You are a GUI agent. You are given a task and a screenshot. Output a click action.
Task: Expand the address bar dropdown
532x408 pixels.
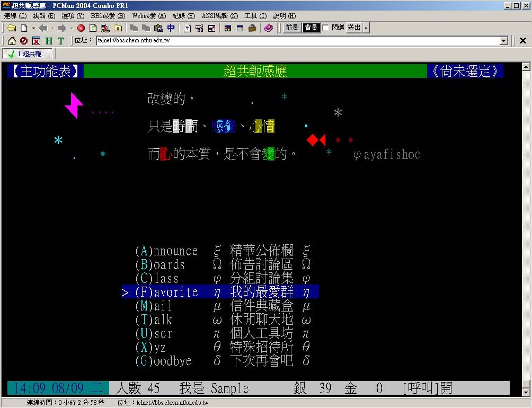504,41
